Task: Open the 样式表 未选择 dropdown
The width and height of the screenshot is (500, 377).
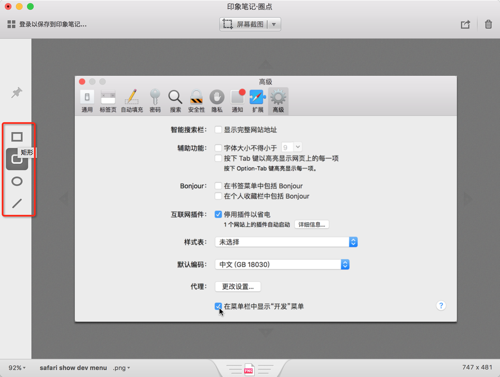Action: click(x=286, y=242)
